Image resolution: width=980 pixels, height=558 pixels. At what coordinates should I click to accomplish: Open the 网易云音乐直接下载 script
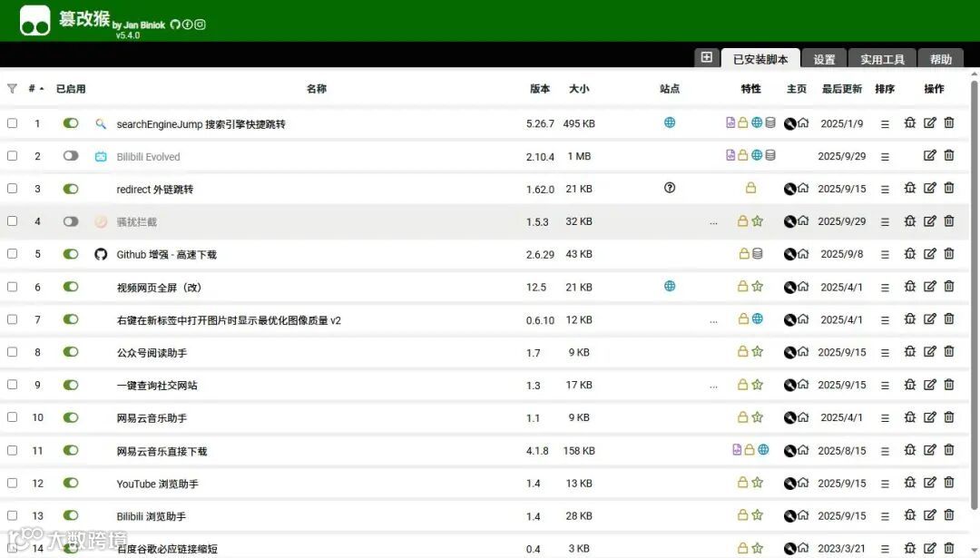coord(162,451)
